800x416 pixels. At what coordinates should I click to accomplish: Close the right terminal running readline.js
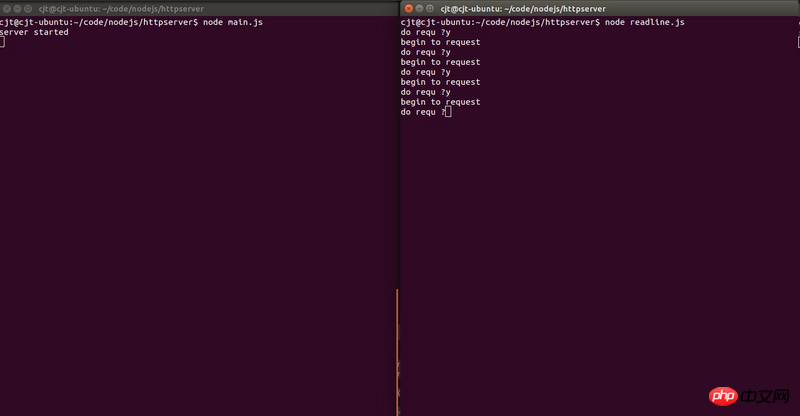pyautogui.click(x=409, y=9)
